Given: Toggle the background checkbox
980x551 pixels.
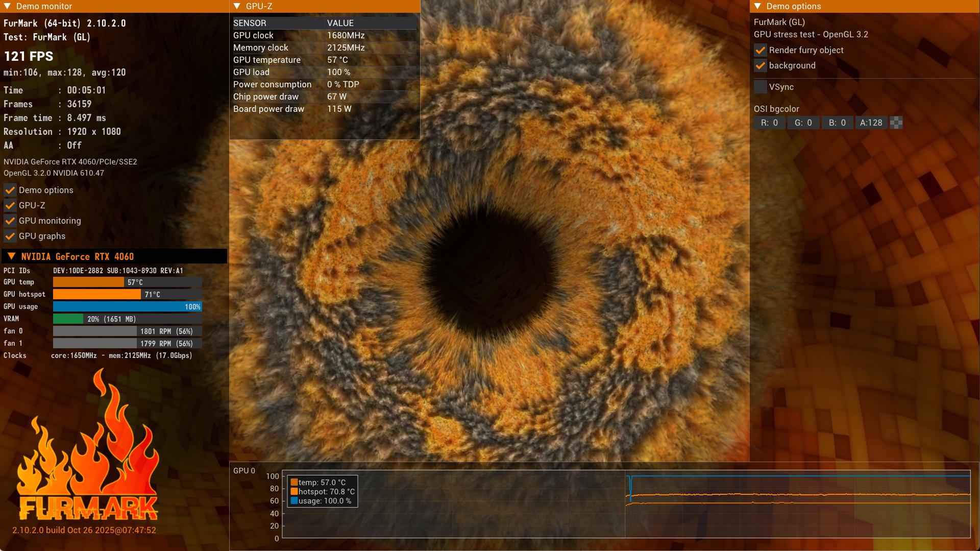Looking at the screenshot, I should click(x=760, y=65).
